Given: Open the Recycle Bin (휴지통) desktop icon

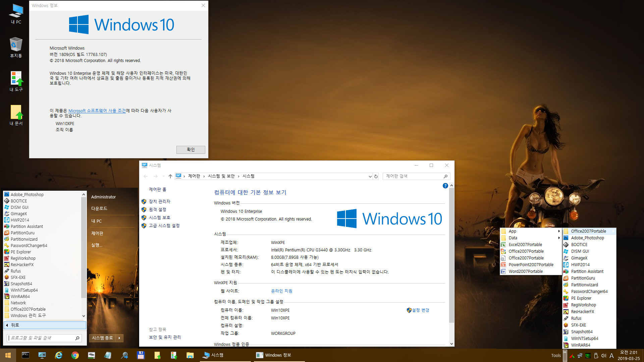Looking at the screenshot, I should [x=16, y=48].
